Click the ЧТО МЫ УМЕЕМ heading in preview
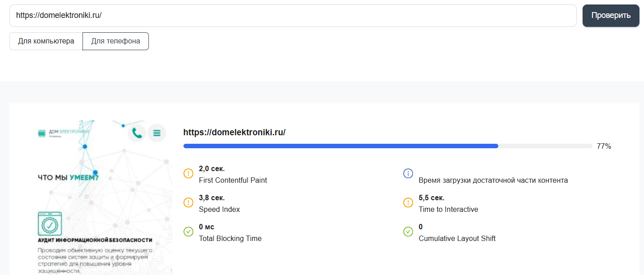 [68, 178]
